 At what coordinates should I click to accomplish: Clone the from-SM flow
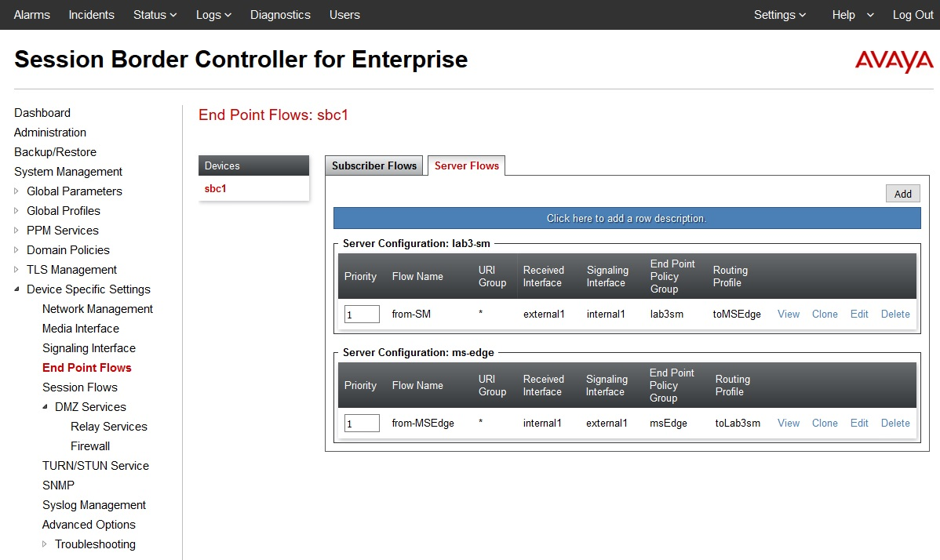coord(825,314)
